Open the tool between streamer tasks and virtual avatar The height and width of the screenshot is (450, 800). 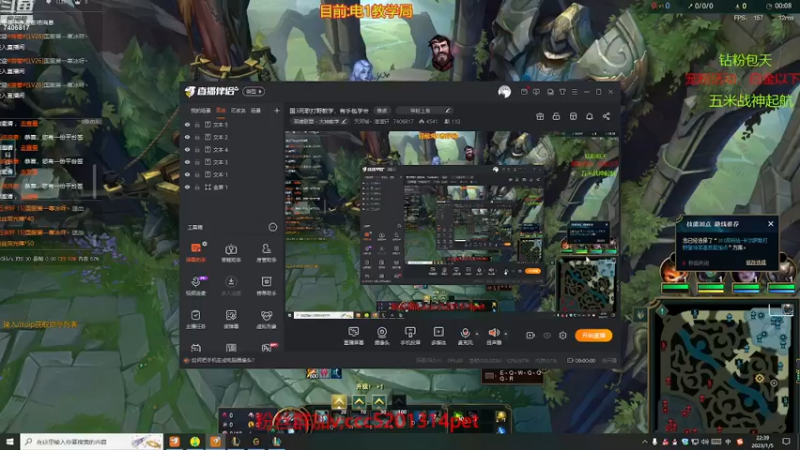[231, 319]
